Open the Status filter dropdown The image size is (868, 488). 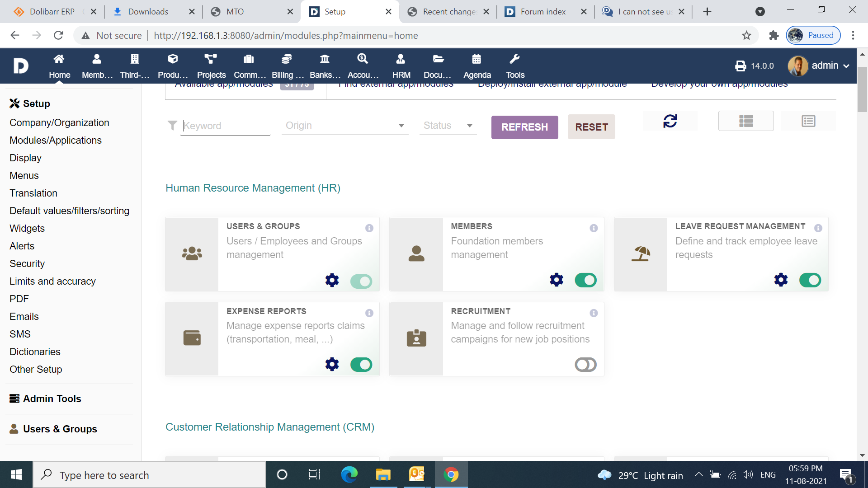pos(448,126)
